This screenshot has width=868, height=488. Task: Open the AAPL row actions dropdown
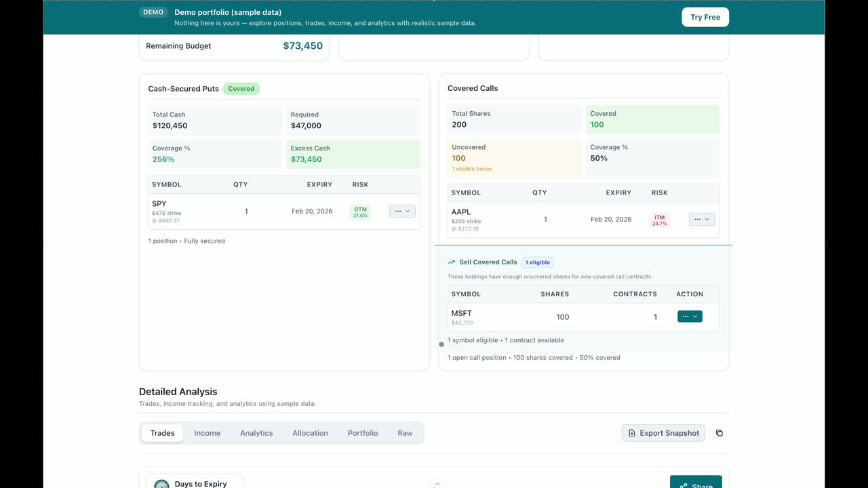[702, 220]
